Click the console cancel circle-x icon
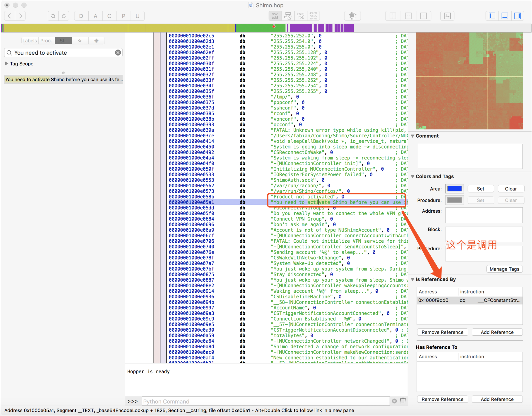Screen dimensions: 532x416 click(x=394, y=401)
